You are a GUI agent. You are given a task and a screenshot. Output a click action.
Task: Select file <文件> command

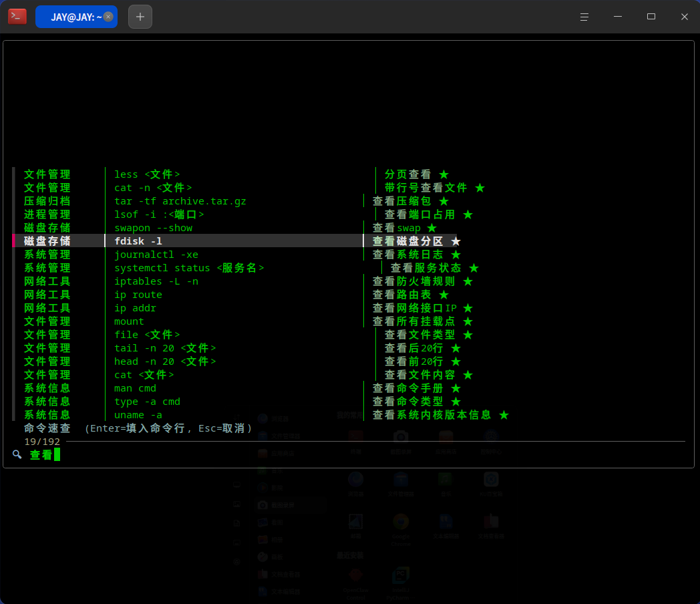pyautogui.click(x=147, y=334)
